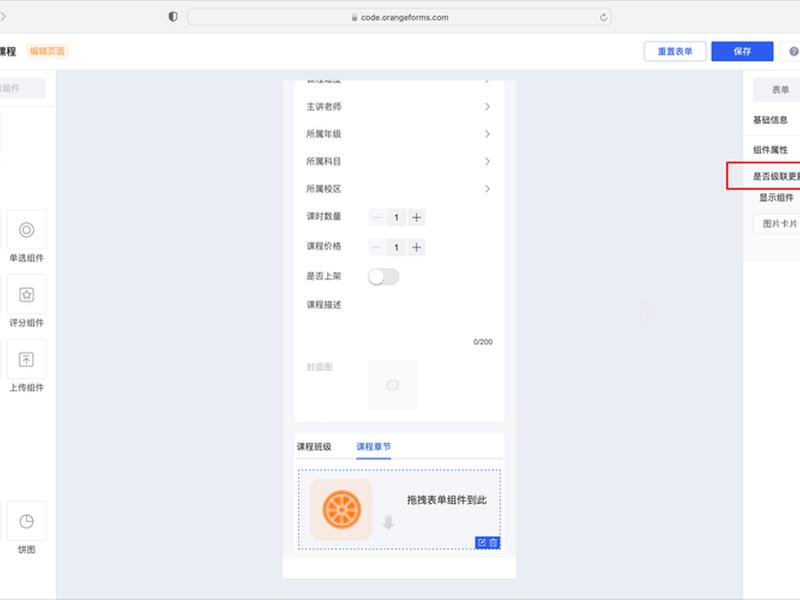
Task: Decrease 课程价格 with minus button
Action: click(377, 247)
